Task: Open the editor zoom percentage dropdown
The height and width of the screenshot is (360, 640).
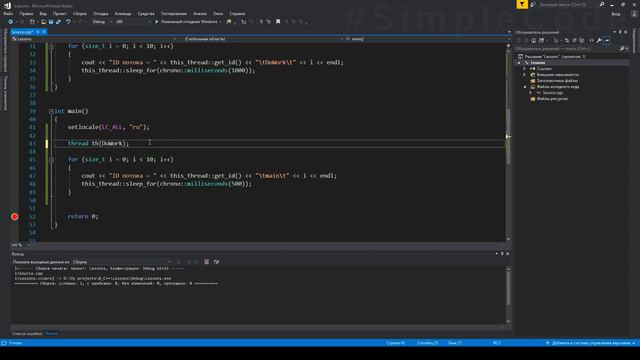Action: pos(20,245)
